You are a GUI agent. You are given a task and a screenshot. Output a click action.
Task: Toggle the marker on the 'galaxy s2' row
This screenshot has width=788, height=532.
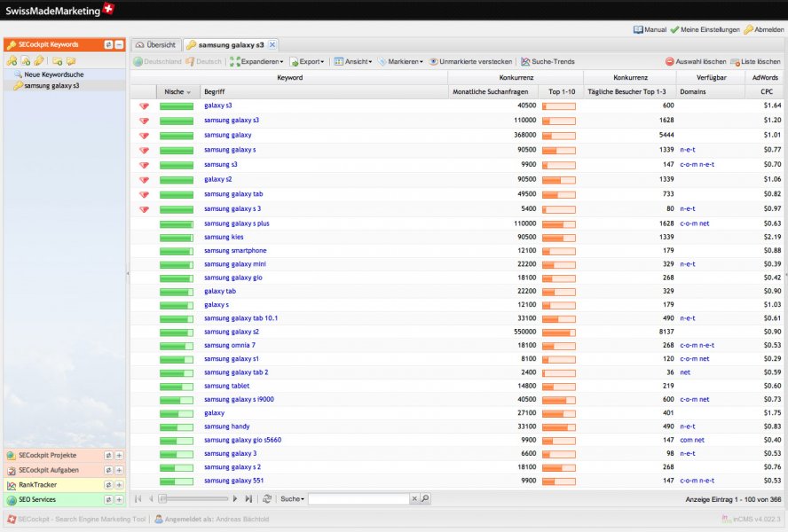[145, 180]
